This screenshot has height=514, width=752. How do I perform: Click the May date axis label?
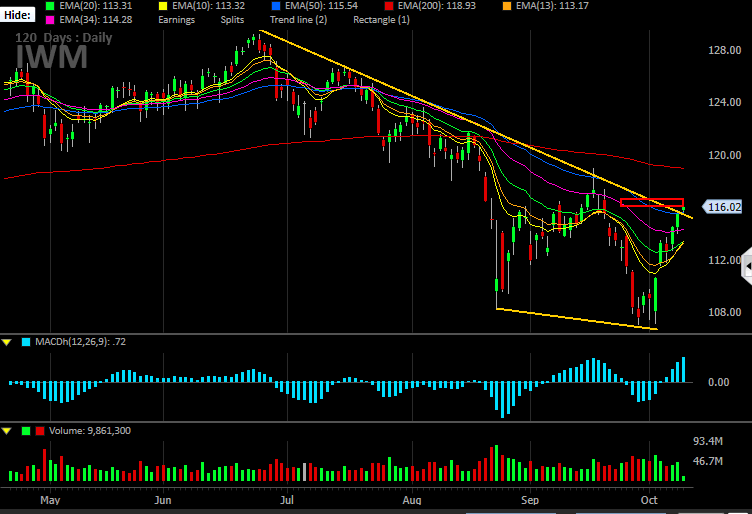coord(50,500)
